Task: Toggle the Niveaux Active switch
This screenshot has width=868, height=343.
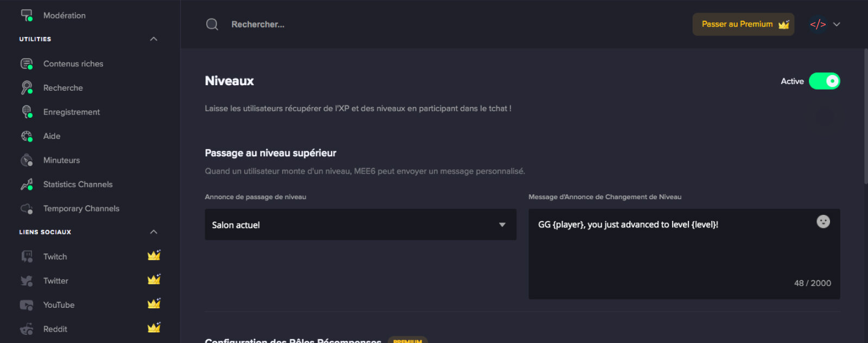Action: click(x=824, y=81)
